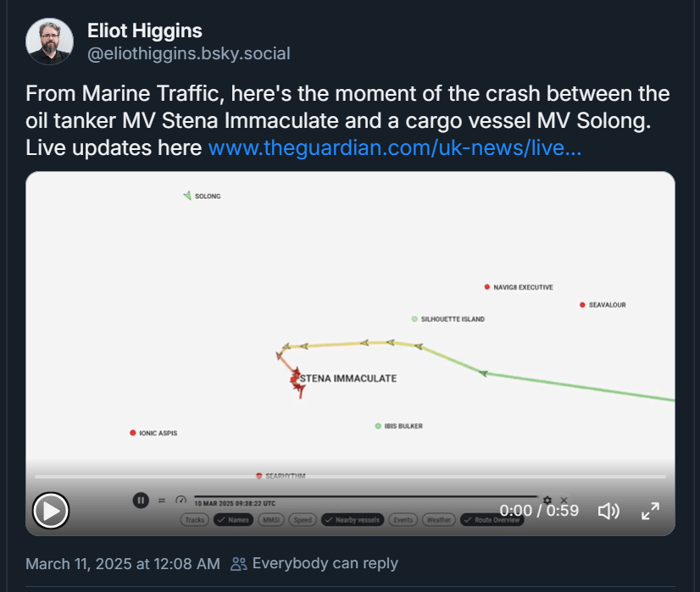Close the Marine Traffic playback bar
Viewport: 700px width, 592px height.
click(x=564, y=501)
